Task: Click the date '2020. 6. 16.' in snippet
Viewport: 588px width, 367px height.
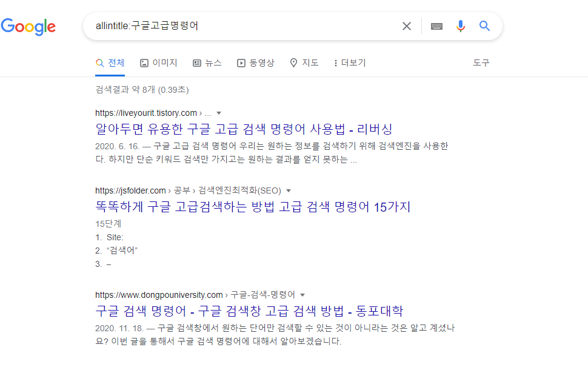Action: click(x=118, y=146)
